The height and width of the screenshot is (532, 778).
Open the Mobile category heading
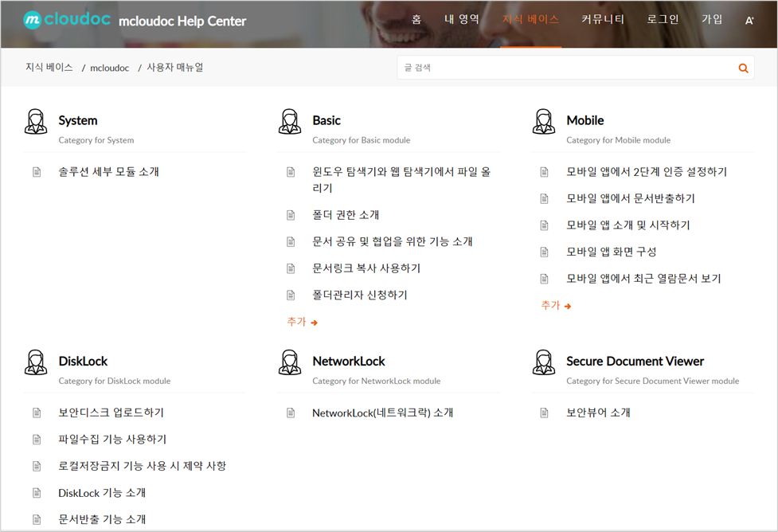coord(585,120)
